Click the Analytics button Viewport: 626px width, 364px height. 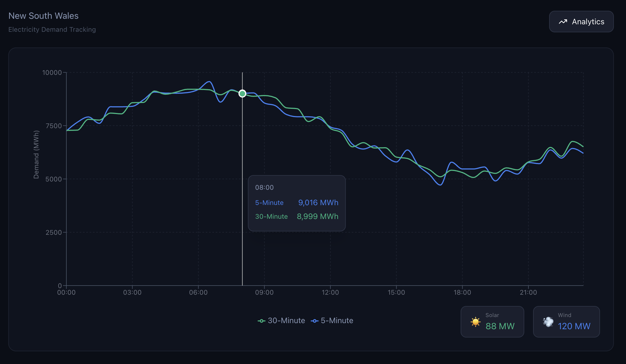581,22
